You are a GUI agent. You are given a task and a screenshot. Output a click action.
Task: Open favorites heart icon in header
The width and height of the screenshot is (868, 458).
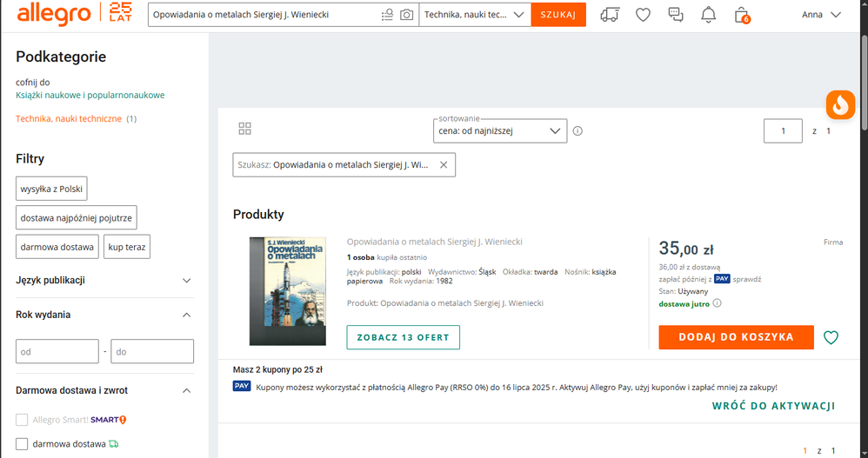tap(643, 15)
